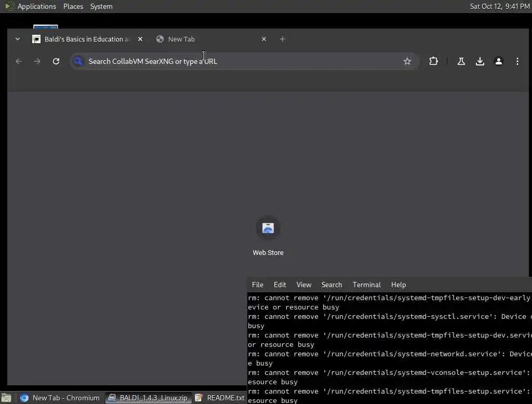532x404 pixels.
Task: Open the Places menu in top panel
Action: [x=73, y=6]
